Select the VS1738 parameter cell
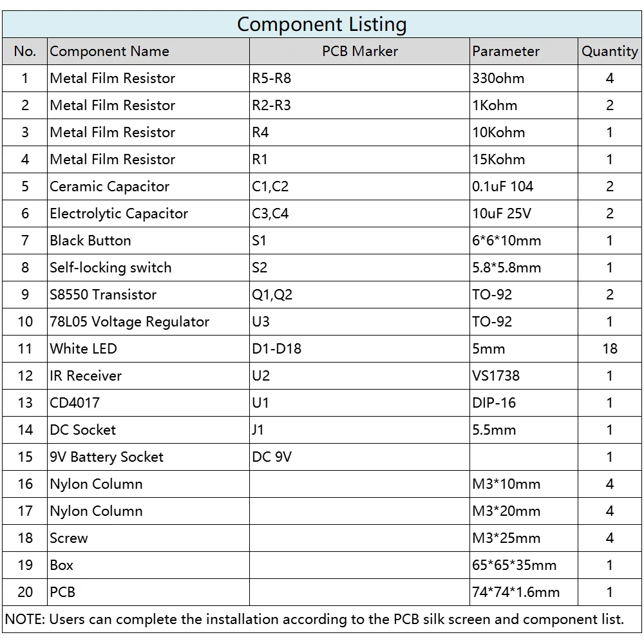 (x=524, y=376)
